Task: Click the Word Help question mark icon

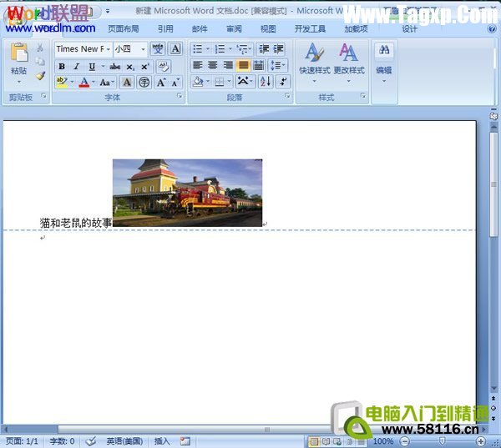Action: tap(492, 28)
